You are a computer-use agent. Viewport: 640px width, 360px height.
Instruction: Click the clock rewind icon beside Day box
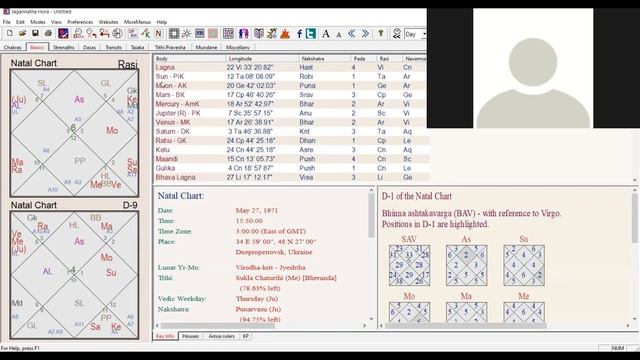tap(397, 33)
